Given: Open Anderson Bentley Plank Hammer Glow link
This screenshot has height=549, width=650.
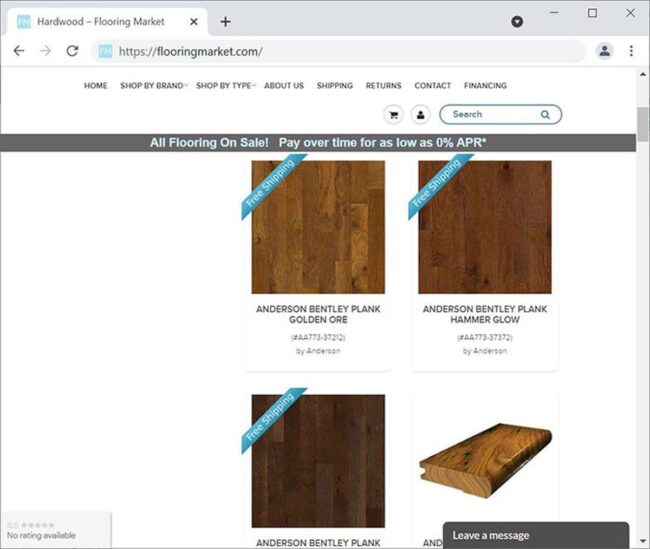Looking at the screenshot, I should (485, 314).
